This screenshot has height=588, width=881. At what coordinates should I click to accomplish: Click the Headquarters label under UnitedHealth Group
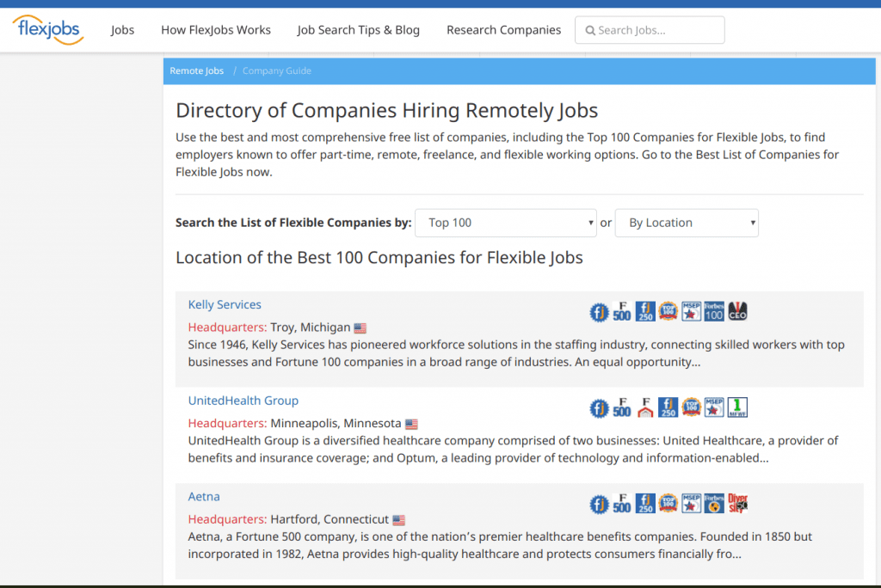pos(227,424)
